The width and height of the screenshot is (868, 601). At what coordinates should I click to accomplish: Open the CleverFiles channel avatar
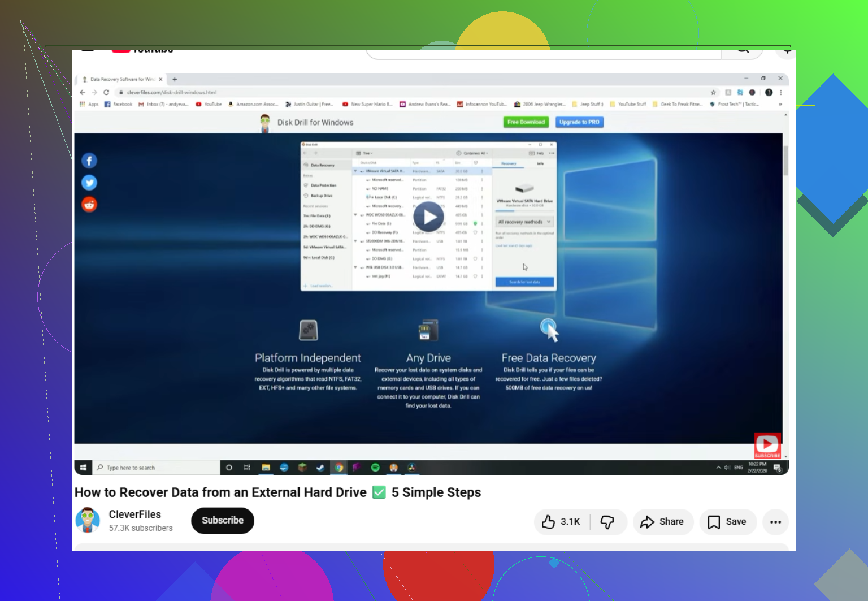pos(88,521)
